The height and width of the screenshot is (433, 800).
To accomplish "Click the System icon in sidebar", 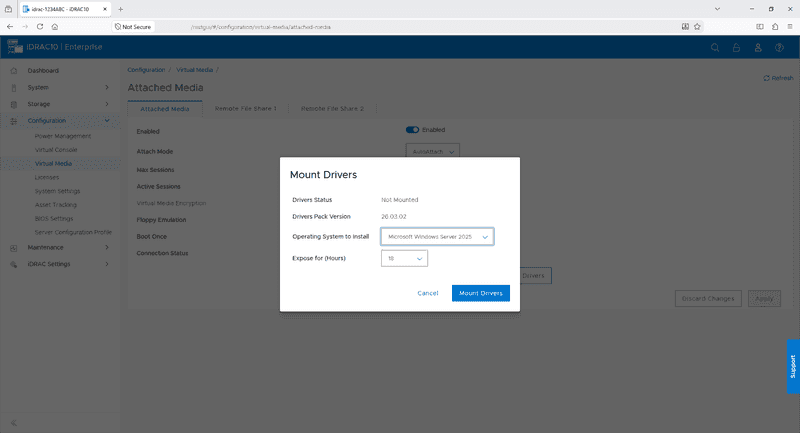I will (14, 88).
